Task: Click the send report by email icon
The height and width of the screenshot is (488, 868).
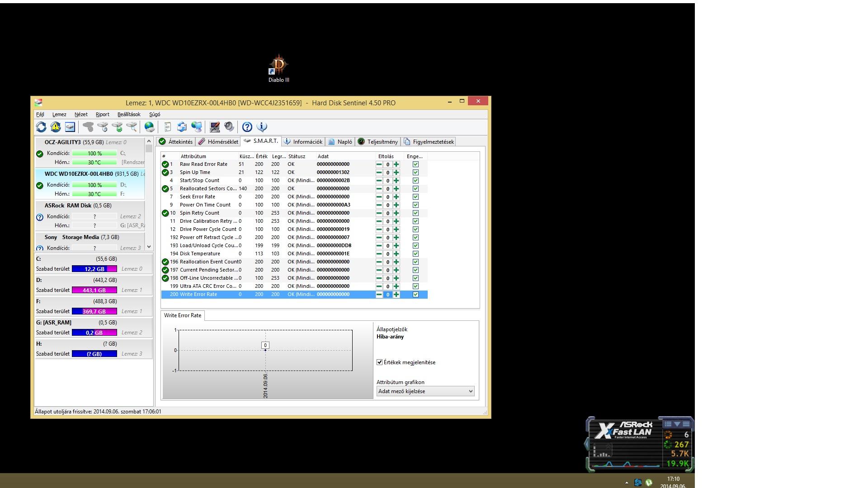Action: (x=182, y=127)
